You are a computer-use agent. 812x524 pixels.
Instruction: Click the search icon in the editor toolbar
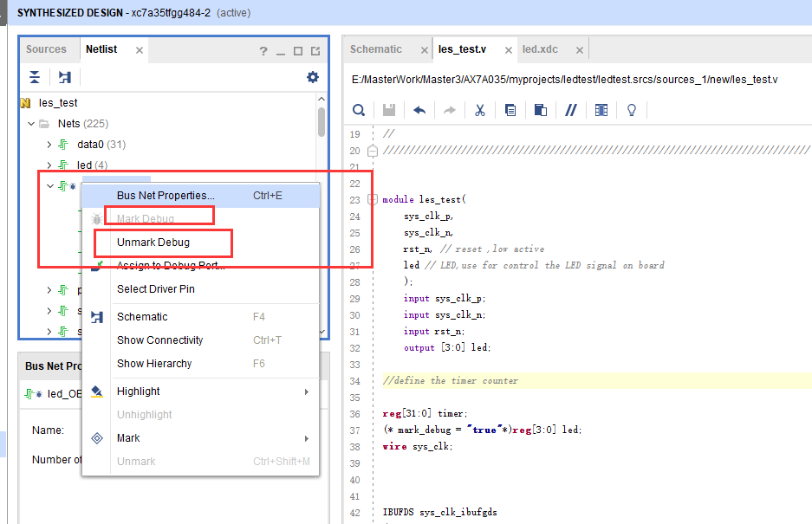point(359,110)
